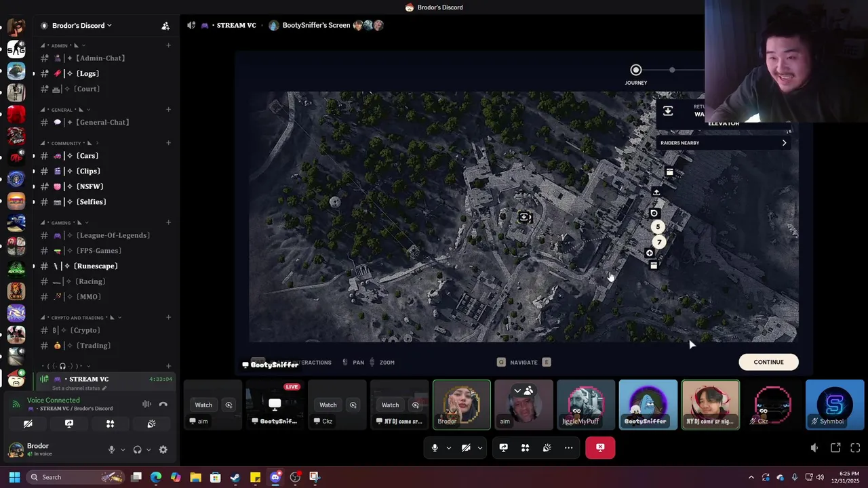Turn on camera in Voice Connected panel

coord(28,424)
